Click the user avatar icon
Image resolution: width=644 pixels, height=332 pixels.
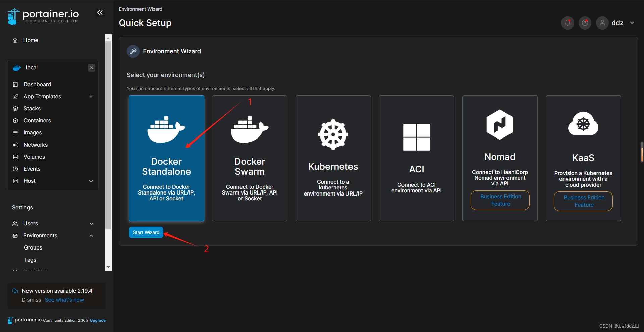coord(602,23)
